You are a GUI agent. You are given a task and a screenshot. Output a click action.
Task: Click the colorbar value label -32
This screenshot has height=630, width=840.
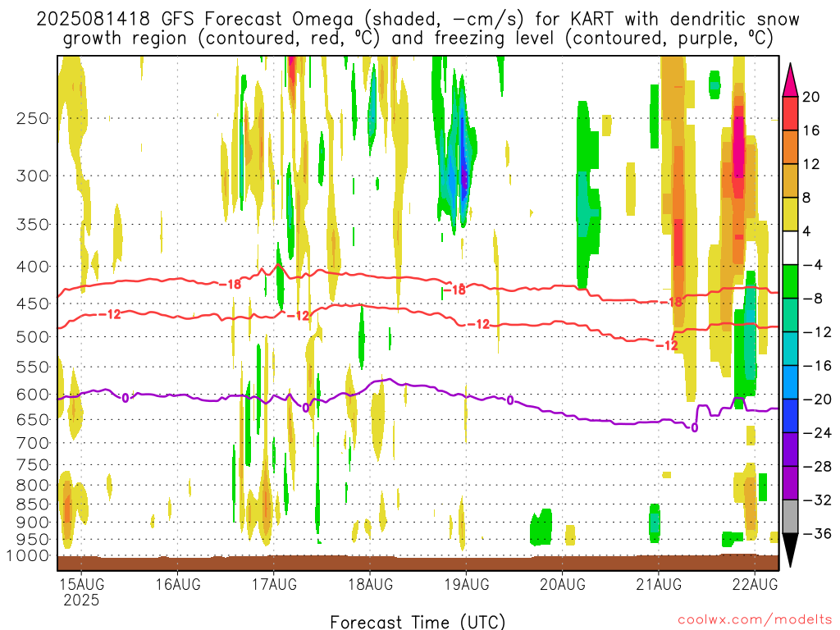[817, 500]
